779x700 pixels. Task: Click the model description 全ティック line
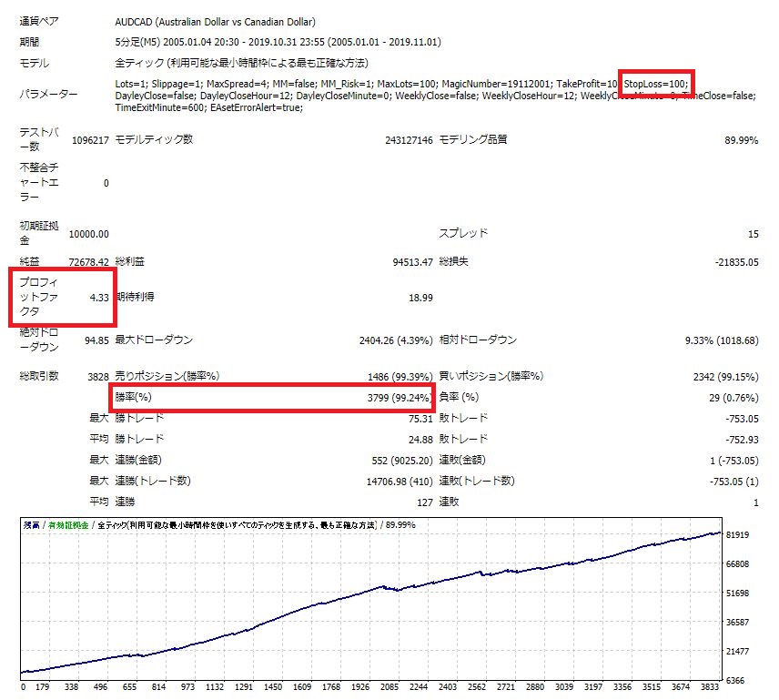241,63
